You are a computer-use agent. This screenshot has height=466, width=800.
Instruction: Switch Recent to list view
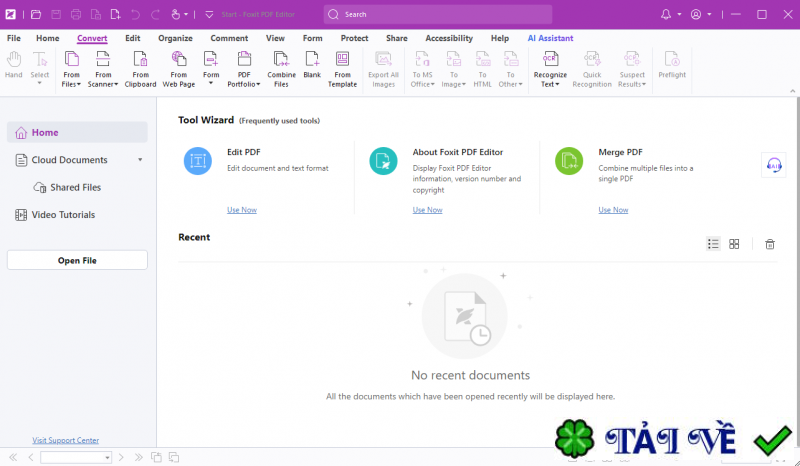pyautogui.click(x=713, y=244)
